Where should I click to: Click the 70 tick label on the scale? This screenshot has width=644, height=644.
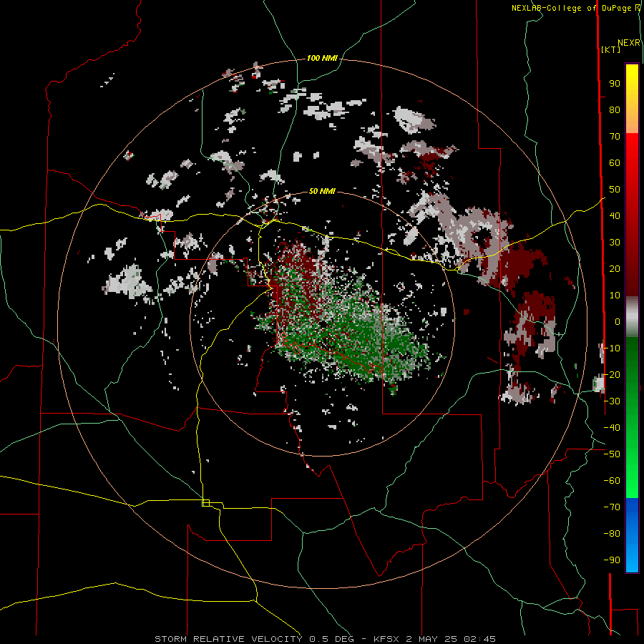pos(615,137)
